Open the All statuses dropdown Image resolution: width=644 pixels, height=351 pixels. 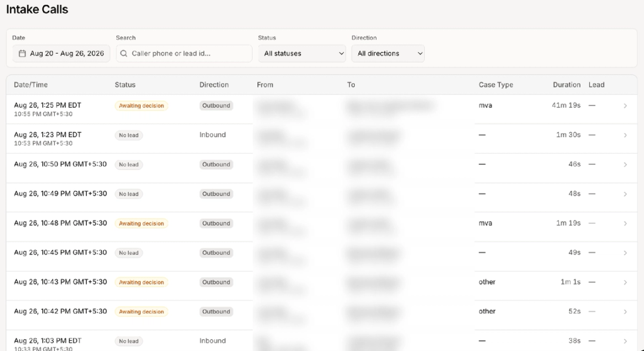point(302,54)
